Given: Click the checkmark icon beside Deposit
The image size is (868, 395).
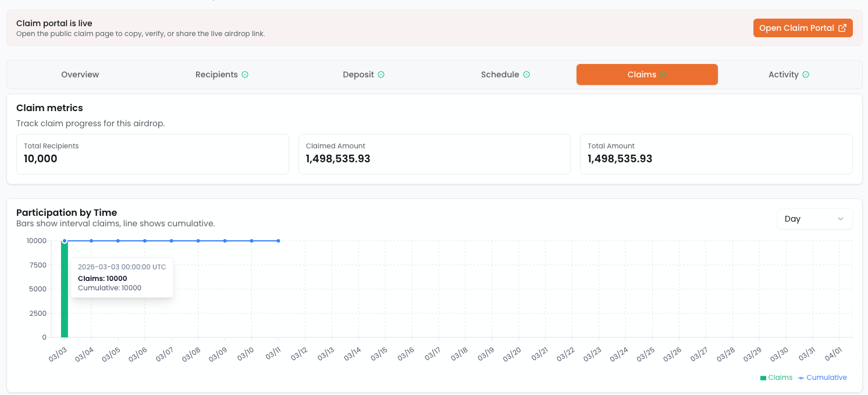Looking at the screenshot, I should point(381,74).
